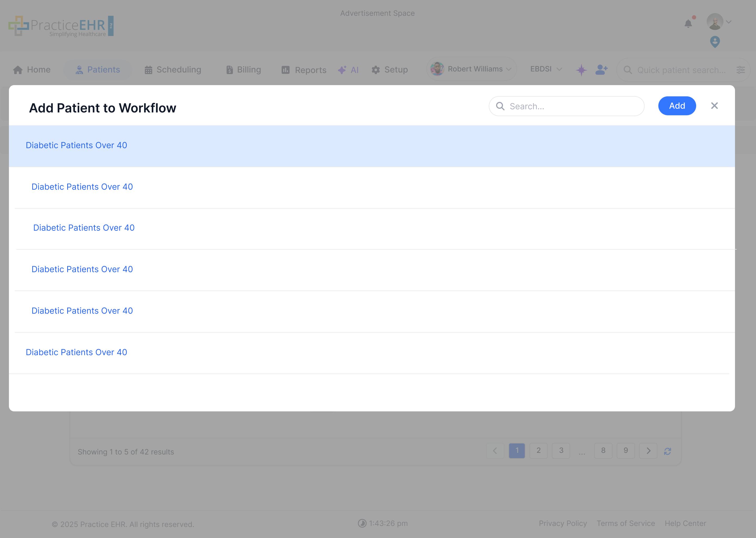756x538 pixels.
Task: Open the Robert Williams provider dropdown
Action: [471, 69]
